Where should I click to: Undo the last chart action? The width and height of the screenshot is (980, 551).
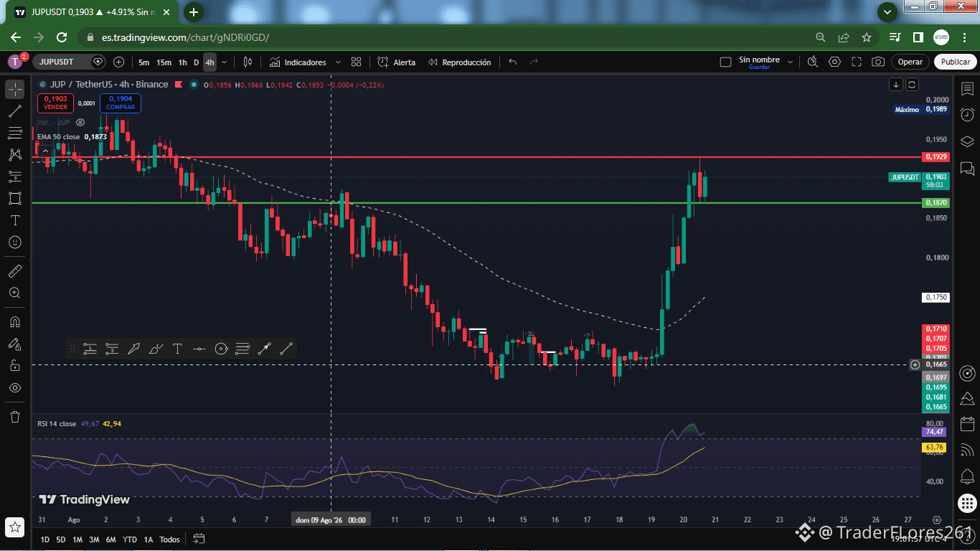coord(512,62)
